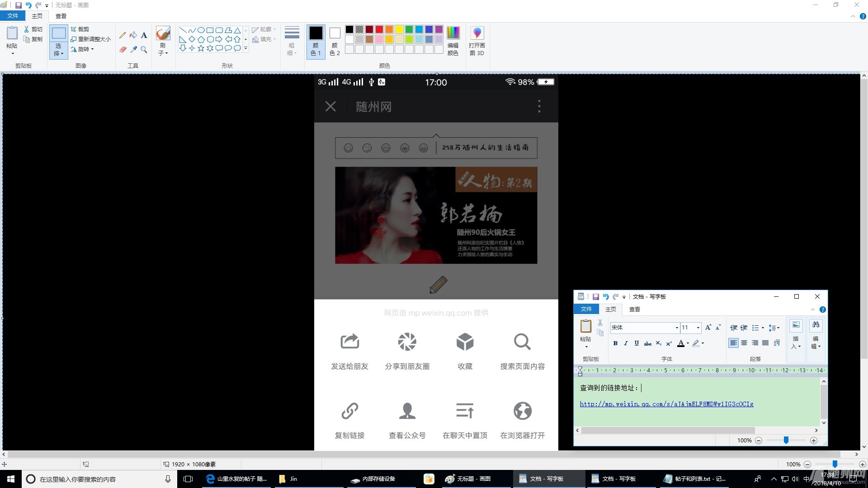Click the Copy (复制) button in Paint
Viewport: 868px width, 488px height.
(33, 39)
